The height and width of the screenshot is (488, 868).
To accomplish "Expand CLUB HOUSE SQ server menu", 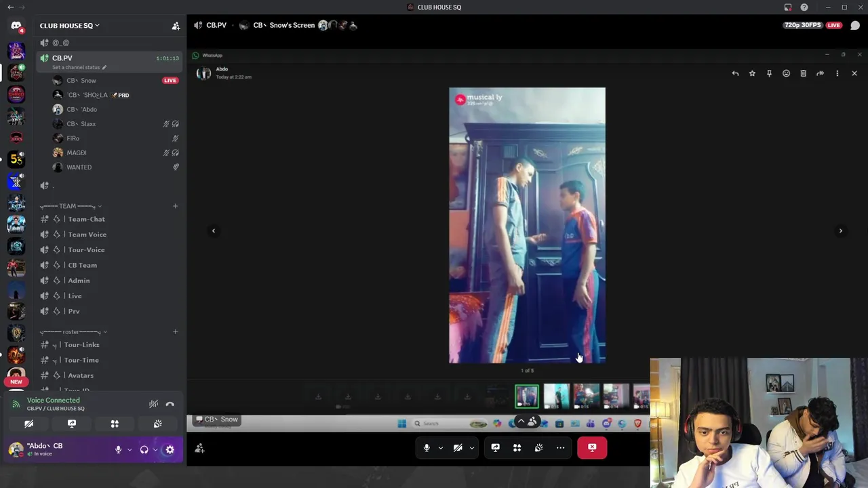I will tap(69, 26).
